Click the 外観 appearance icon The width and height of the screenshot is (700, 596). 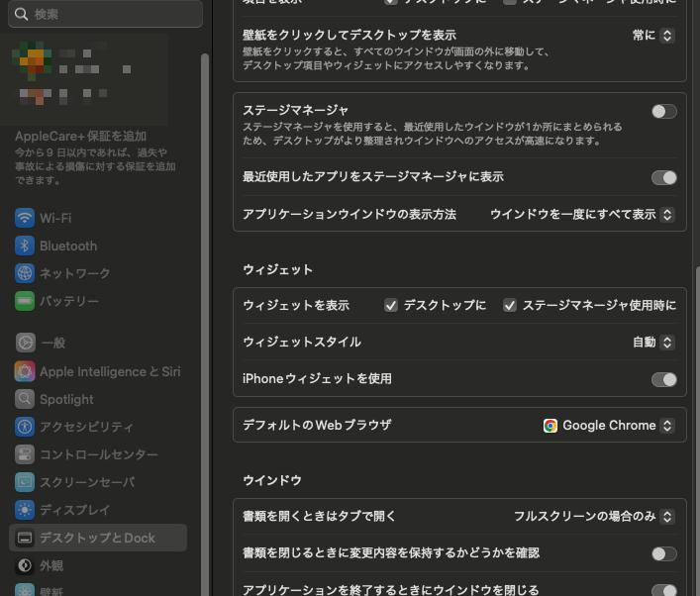[25, 565]
